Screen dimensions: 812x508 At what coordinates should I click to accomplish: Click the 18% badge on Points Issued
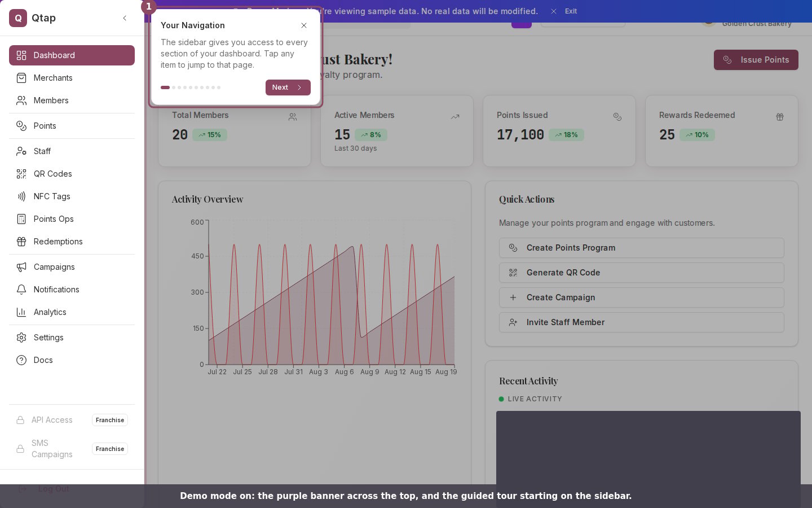pyautogui.click(x=566, y=135)
